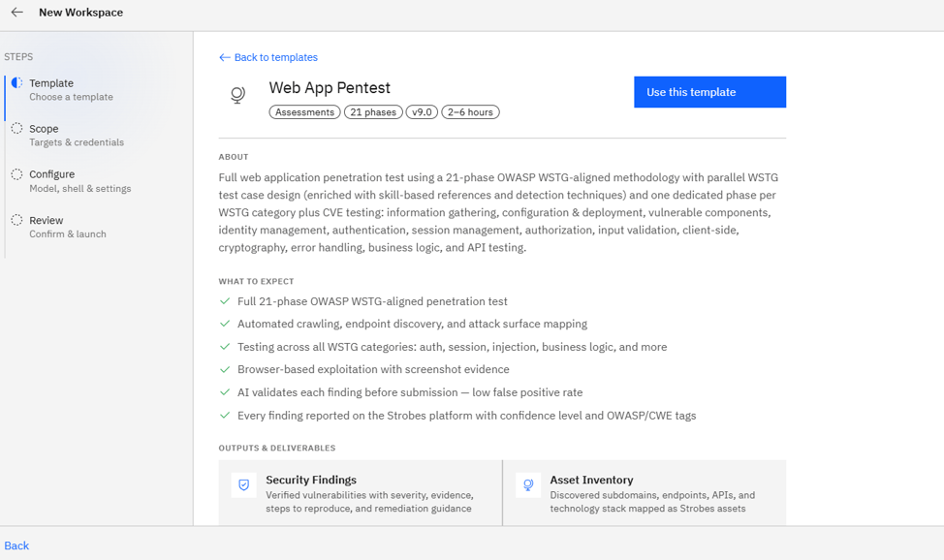Click 'Choose a template' subtitle
Screen dimensions: 944x560
tap(71, 97)
